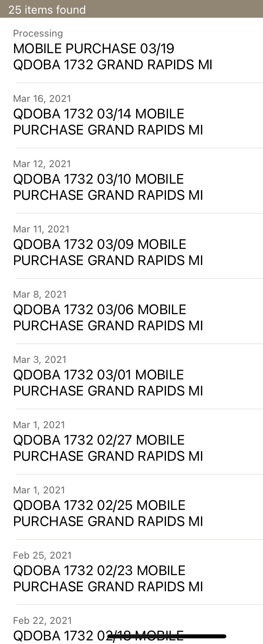
Task: Tap the QDOBA 03/10 transaction description
Action: pos(108,187)
